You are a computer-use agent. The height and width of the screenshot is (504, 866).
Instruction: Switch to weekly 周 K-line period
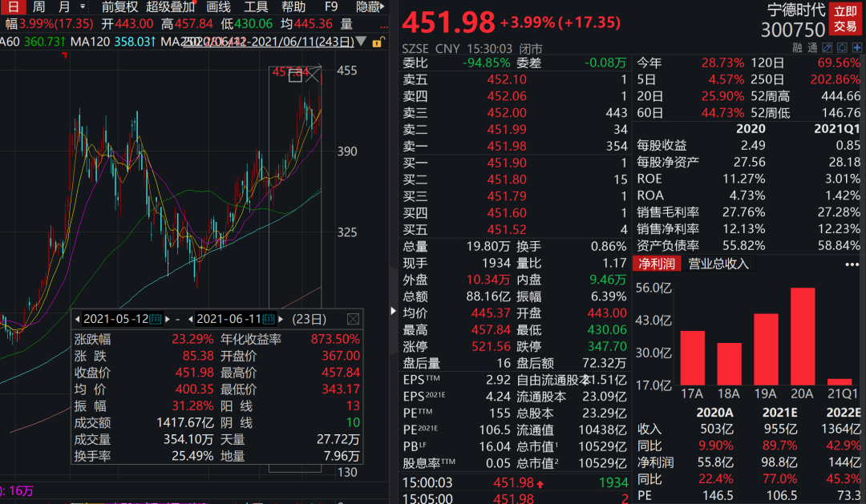click(x=38, y=6)
